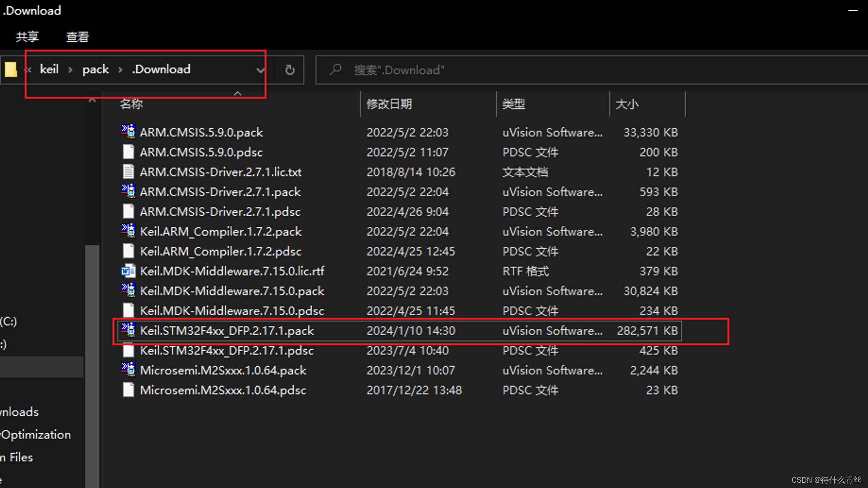Viewport: 868px width, 488px height.
Task: Click the Keil.STM32F4xx_DFP.2.17.1.pack icon
Action: [x=128, y=330]
